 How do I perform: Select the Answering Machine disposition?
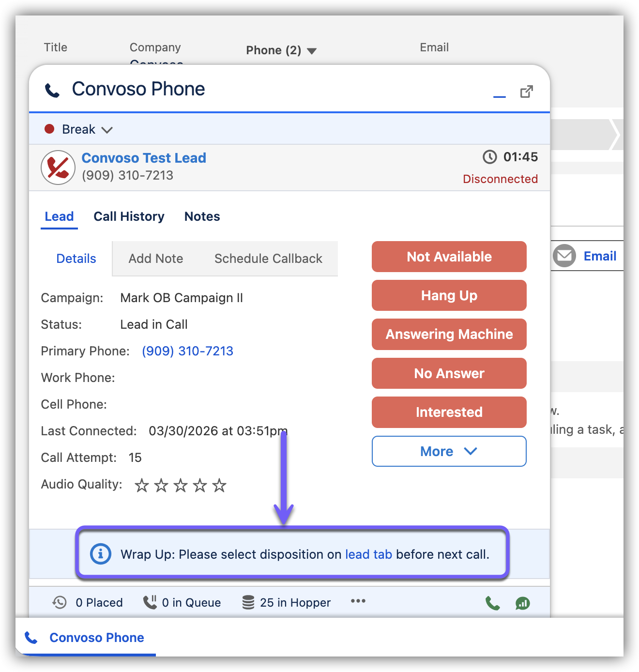[x=449, y=334]
